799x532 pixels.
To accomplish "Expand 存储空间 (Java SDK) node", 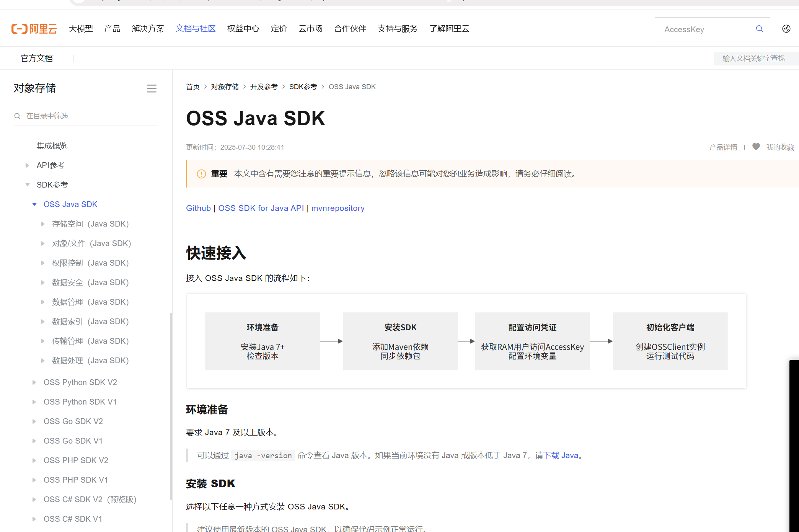I will coord(43,224).
